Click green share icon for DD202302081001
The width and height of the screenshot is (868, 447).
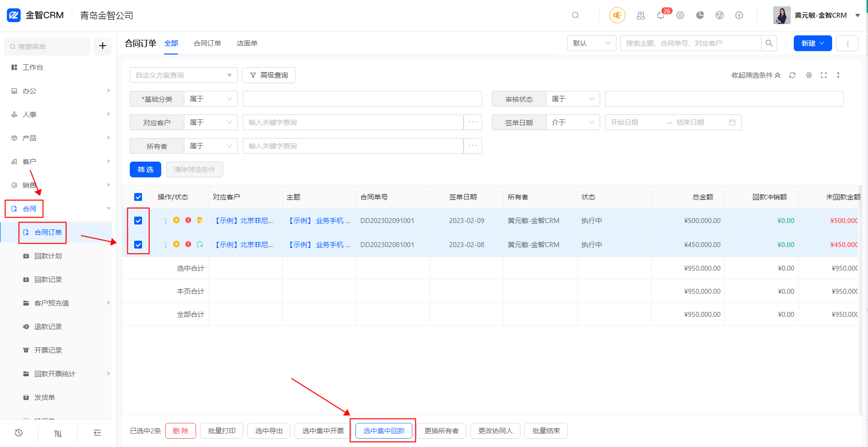click(200, 244)
